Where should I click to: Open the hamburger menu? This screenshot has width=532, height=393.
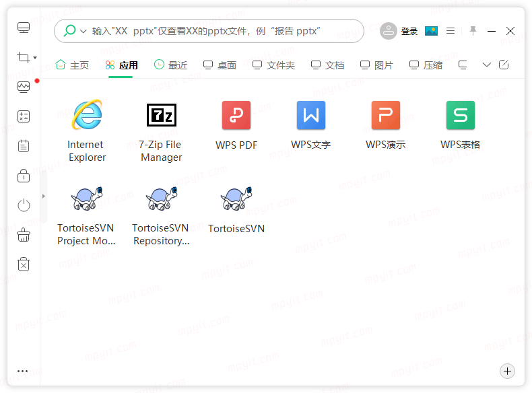[x=451, y=31]
